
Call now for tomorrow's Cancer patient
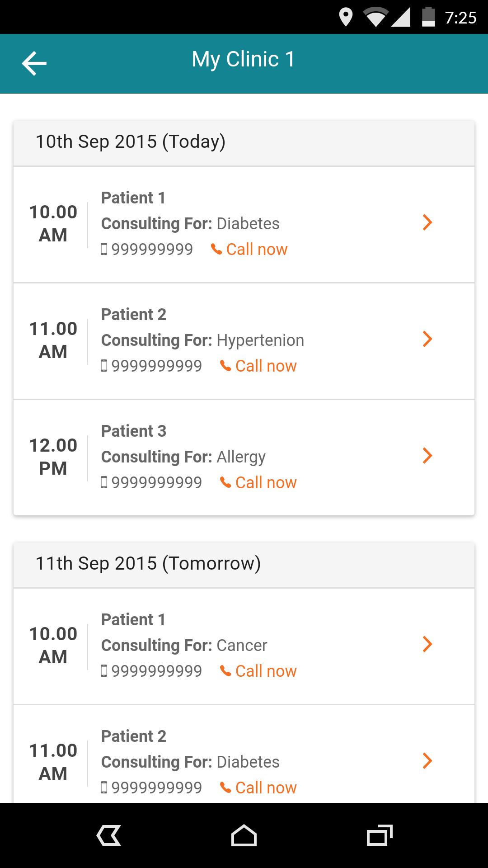266,671
